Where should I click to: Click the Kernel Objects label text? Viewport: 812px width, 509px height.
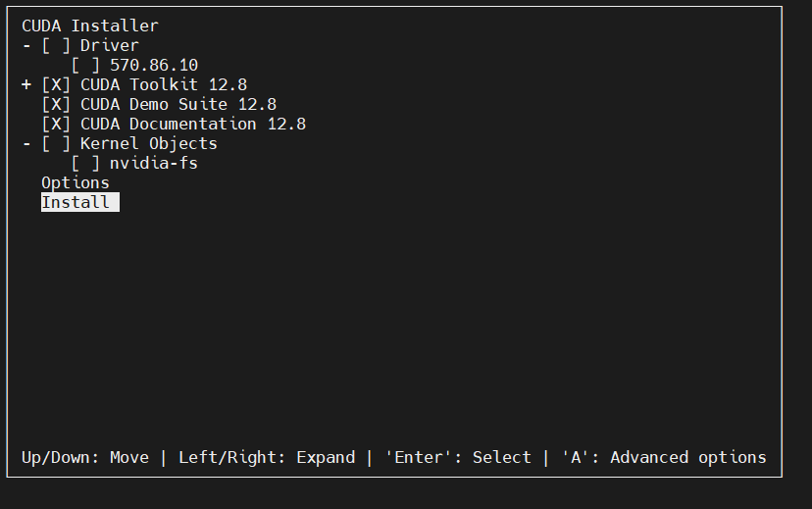(149, 144)
